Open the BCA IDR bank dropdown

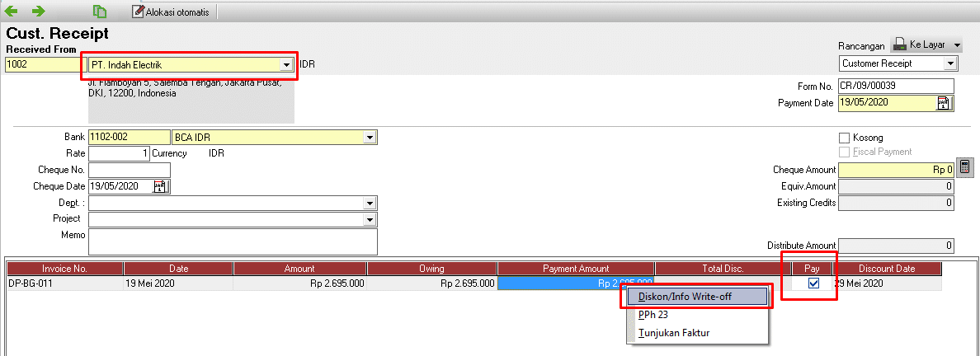[x=370, y=138]
